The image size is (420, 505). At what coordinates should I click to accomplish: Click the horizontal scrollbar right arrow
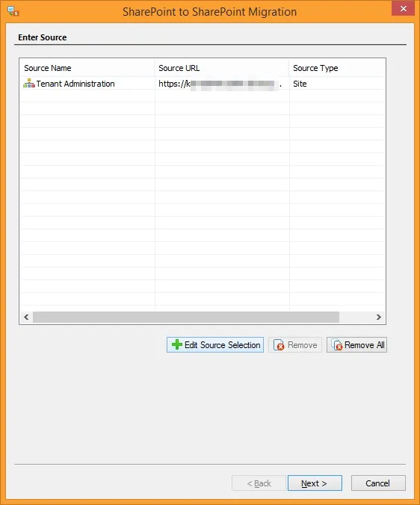click(379, 317)
